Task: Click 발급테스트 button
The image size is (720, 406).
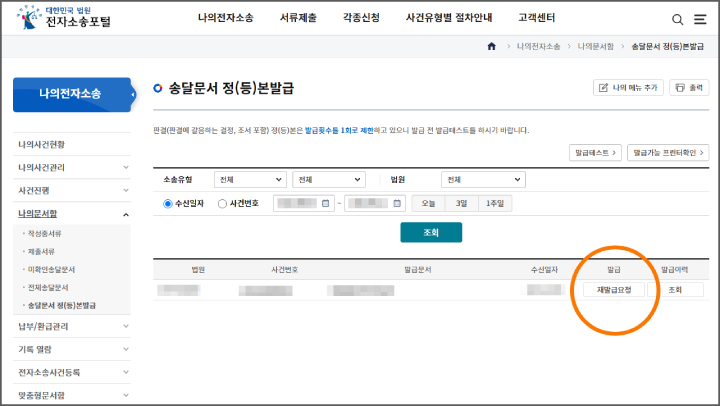Action: [x=596, y=152]
